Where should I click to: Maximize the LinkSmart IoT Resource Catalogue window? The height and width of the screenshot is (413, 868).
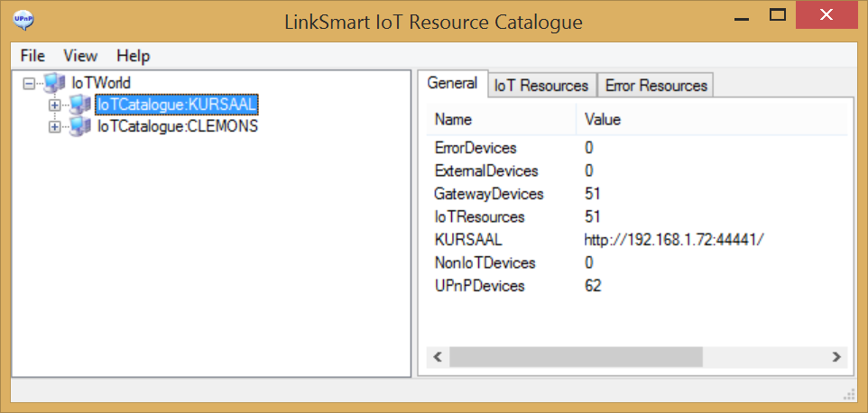[778, 16]
